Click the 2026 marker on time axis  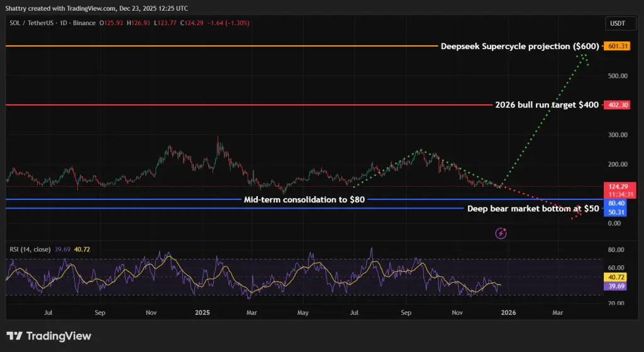point(508,312)
